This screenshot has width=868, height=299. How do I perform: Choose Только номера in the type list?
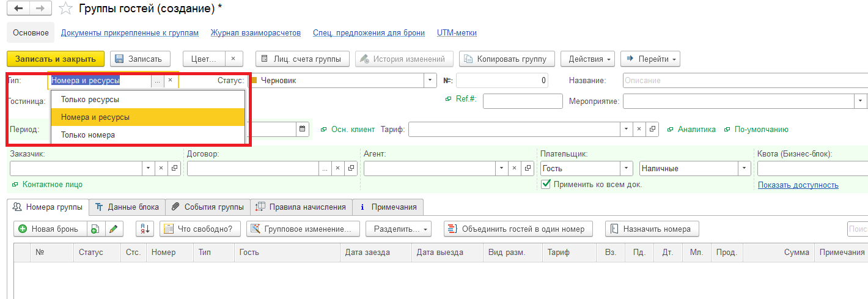tap(148, 135)
